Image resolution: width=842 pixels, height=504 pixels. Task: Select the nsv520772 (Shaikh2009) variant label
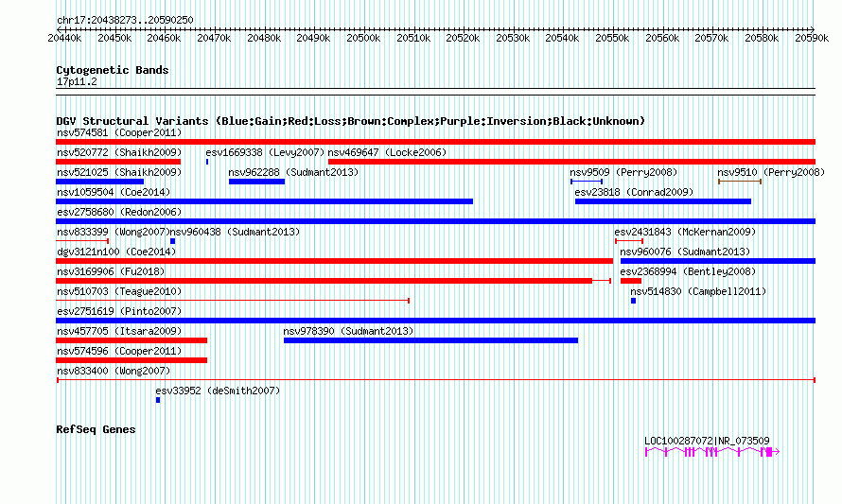(119, 152)
